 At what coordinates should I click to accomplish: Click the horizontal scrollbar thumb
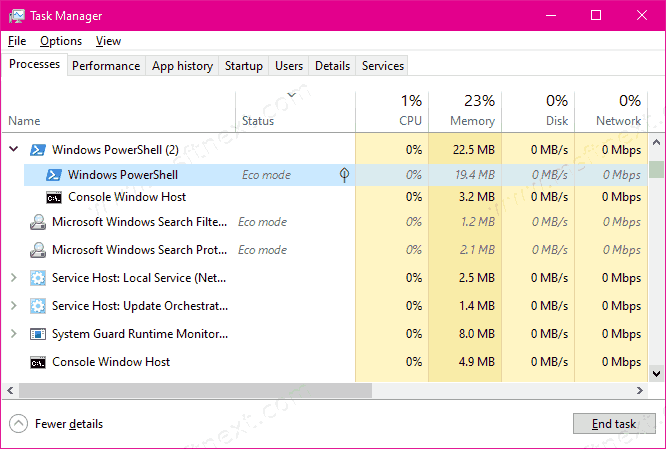pos(195,390)
